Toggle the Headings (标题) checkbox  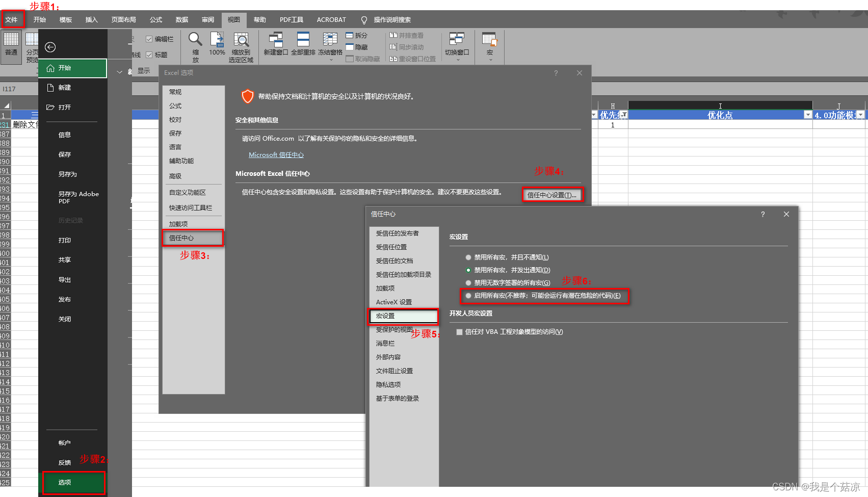[x=149, y=55]
